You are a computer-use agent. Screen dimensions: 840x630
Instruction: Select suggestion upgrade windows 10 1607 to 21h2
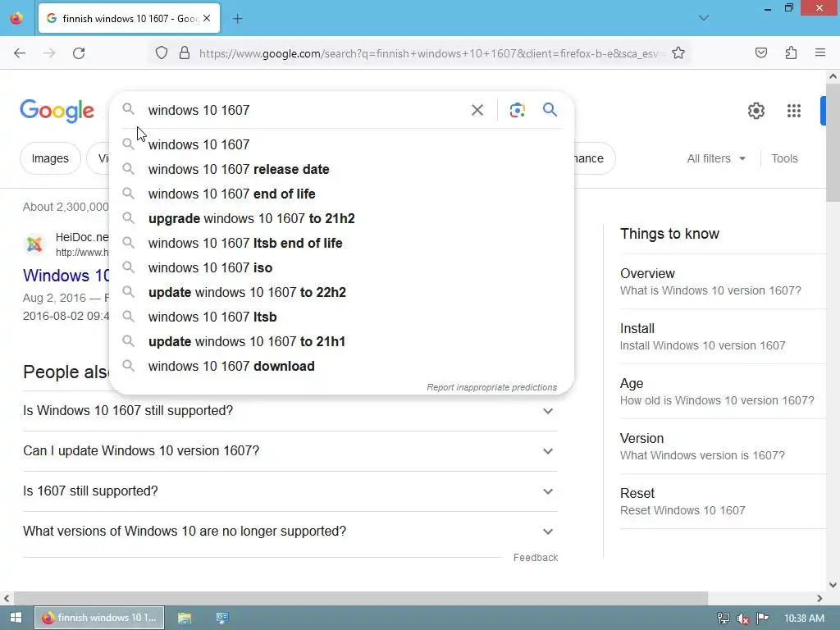point(341,218)
